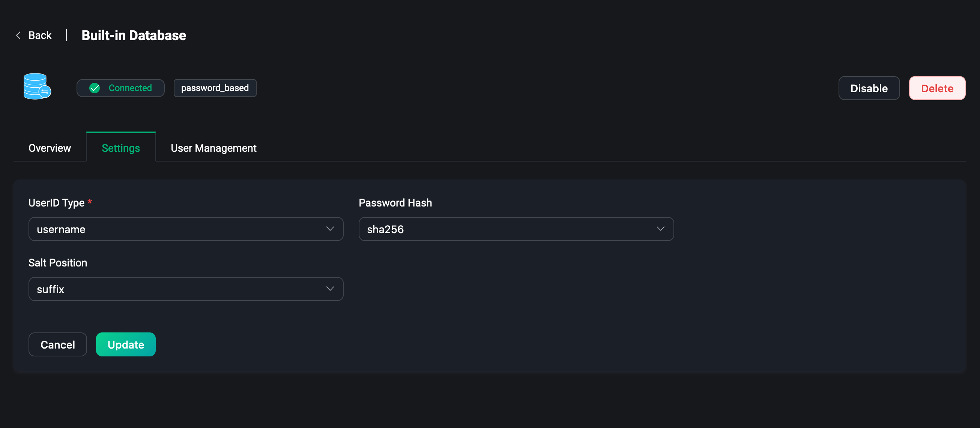
Task: Open the User Management tab
Action: click(213, 148)
